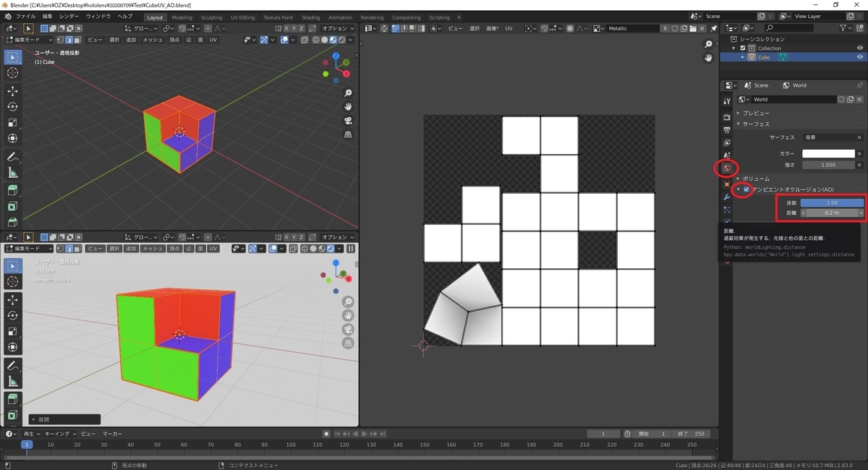Unlink the World datablock with X
868x470 pixels.
tap(859, 99)
